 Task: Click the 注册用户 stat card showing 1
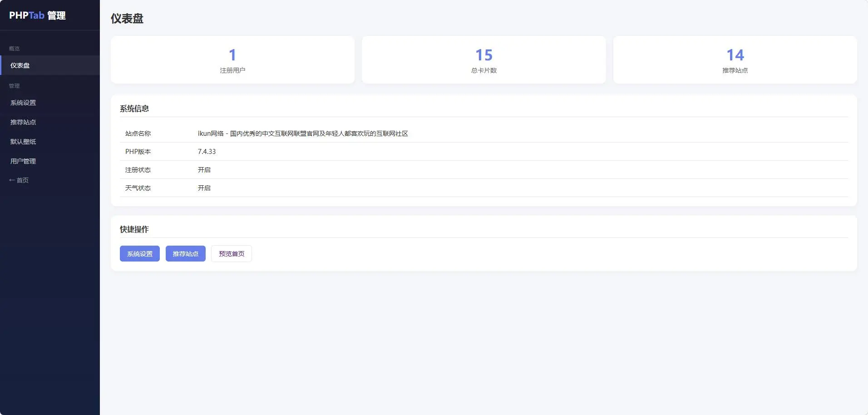pos(232,59)
